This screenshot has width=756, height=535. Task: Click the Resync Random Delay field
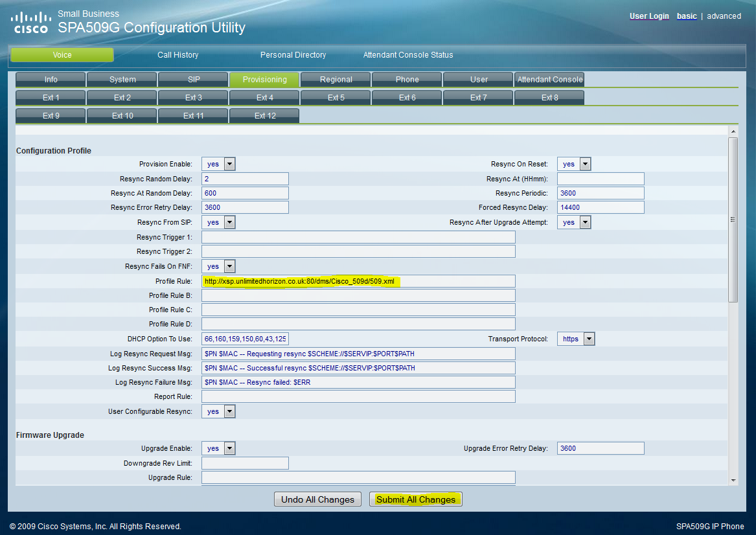coord(245,179)
